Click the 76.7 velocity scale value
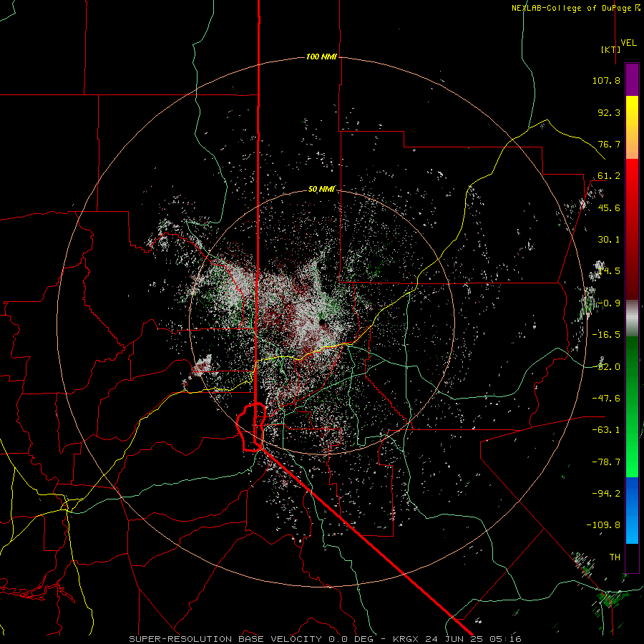The image size is (644, 644). coord(609,144)
